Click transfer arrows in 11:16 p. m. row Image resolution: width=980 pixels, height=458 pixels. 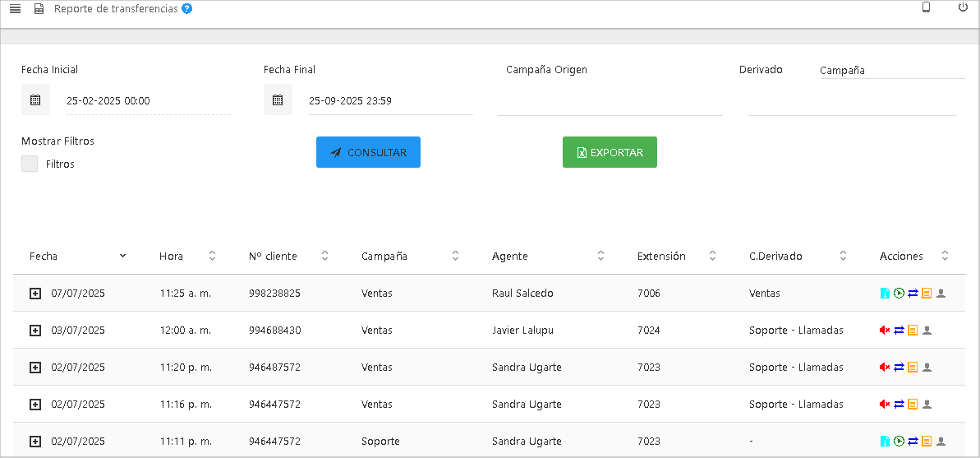[899, 405]
